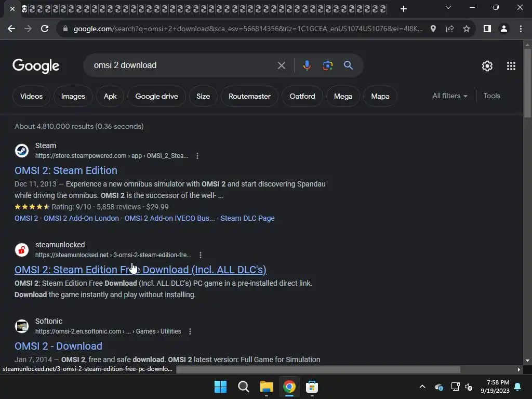Open the tab search chevron
The height and width of the screenshot is (399, 532).
[x=448, y=7]
